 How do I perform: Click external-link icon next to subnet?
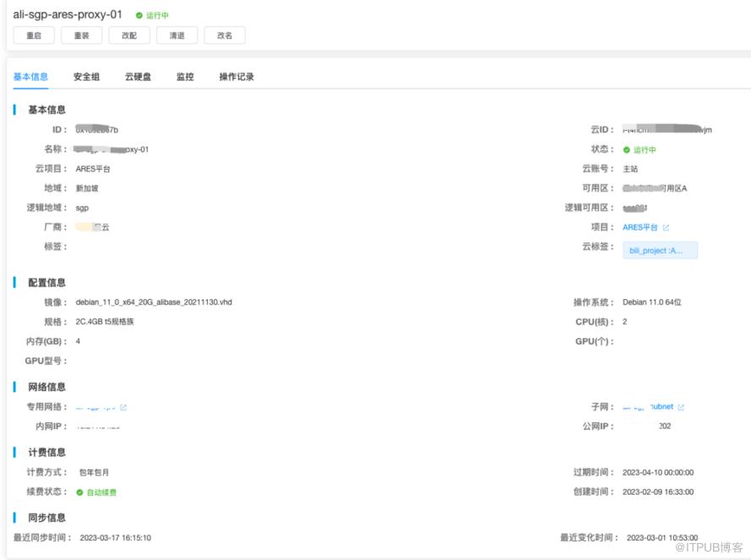pos(681,407)
